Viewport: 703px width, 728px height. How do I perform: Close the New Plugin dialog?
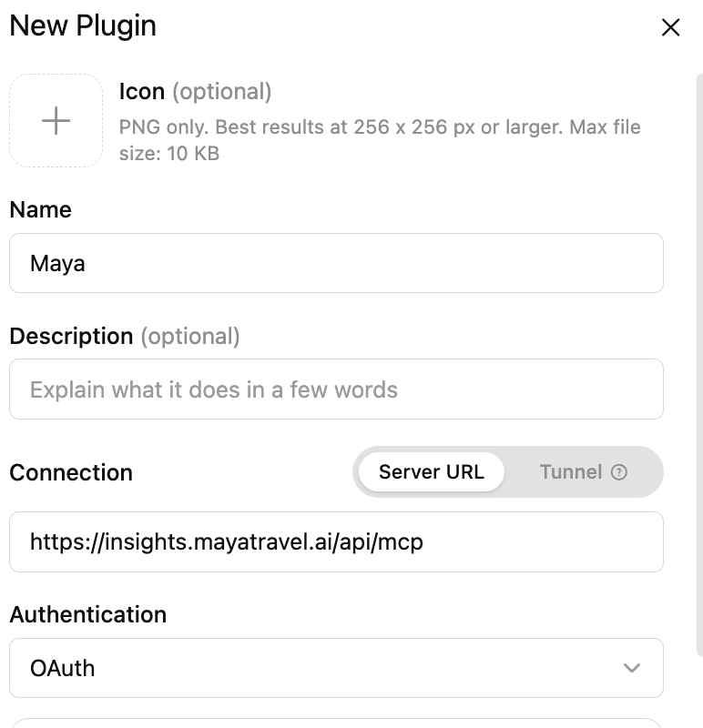click(x=670, y=27)
